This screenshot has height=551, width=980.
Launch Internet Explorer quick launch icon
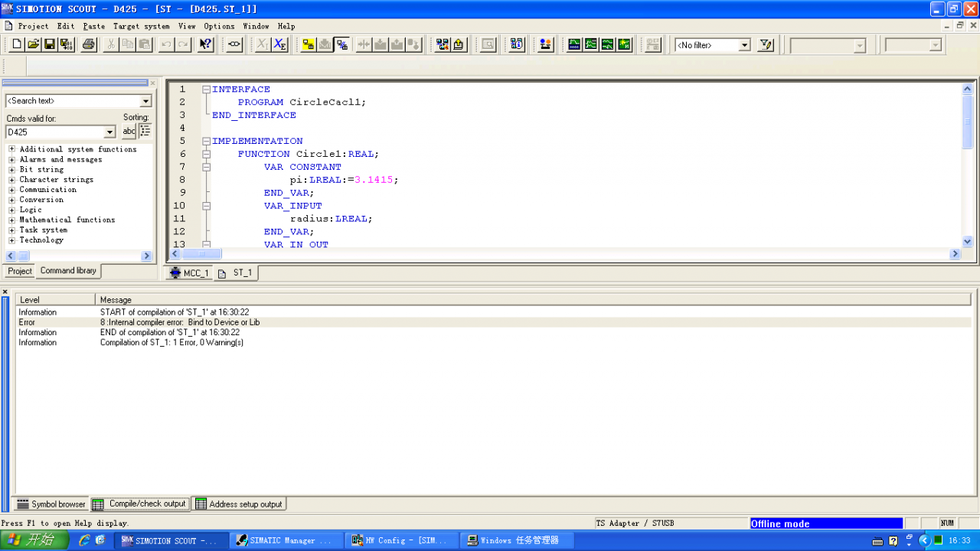(84, 540)
